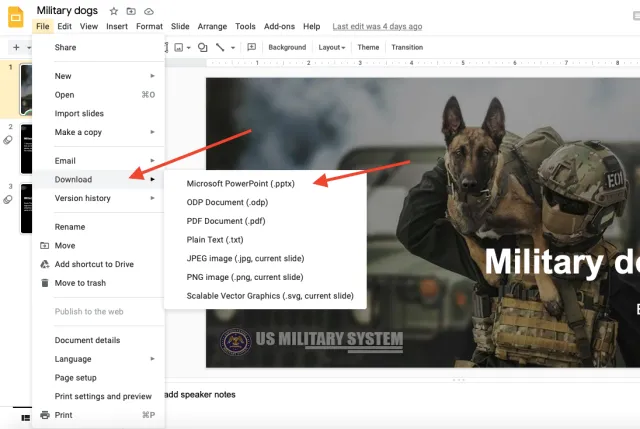Star the Military dogs presentation
This screenshot has width=640, height=429.
[113, 10]
